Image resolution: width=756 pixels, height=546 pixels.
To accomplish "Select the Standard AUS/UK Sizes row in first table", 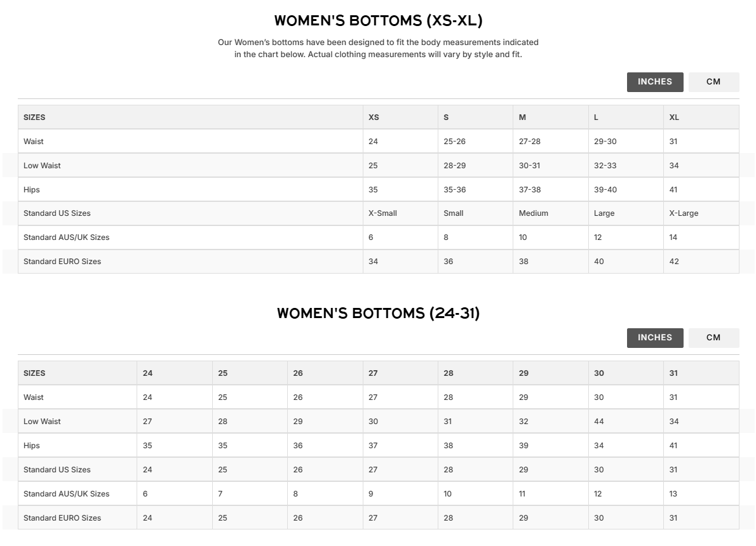I will coord(379,237).
